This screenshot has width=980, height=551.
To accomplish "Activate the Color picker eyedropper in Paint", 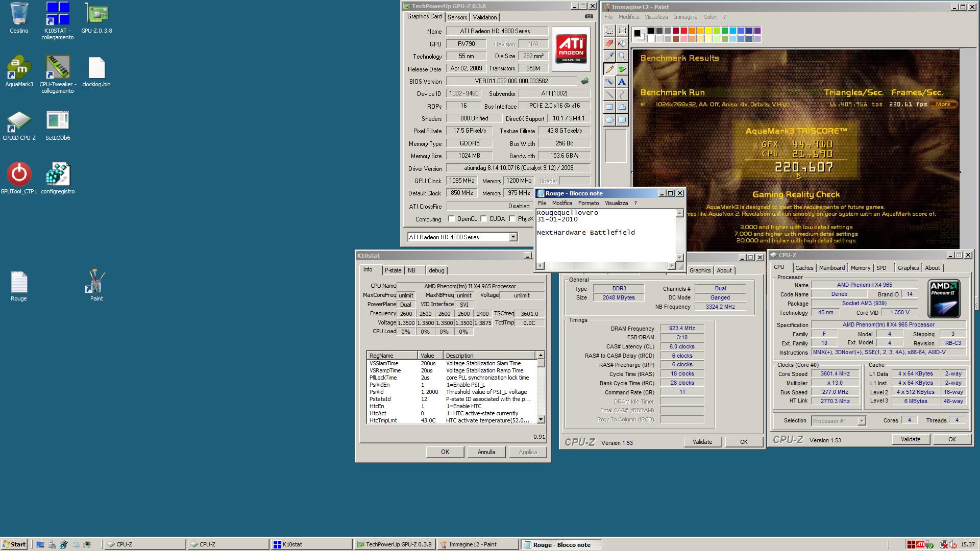I will pyautogui.click(x=609, y=56).
